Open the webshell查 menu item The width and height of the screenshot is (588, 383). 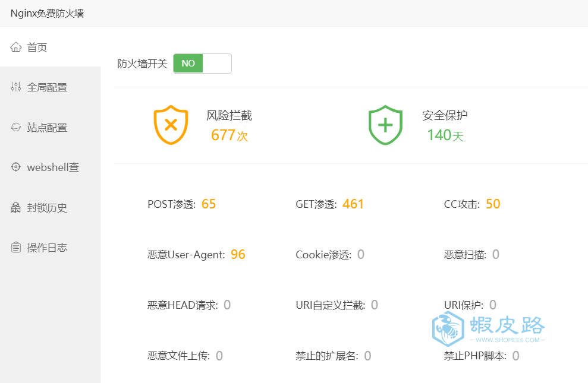tap(51, 167)
